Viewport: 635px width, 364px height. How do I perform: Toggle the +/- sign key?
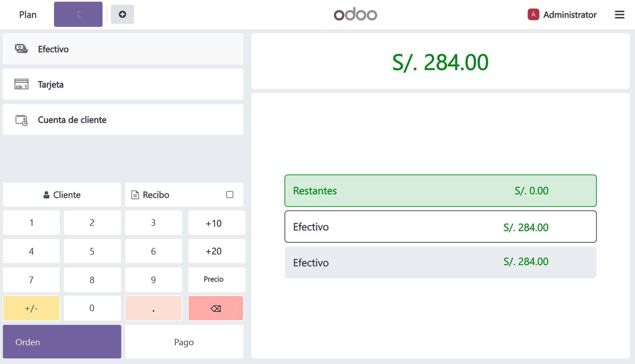(31, 308)
